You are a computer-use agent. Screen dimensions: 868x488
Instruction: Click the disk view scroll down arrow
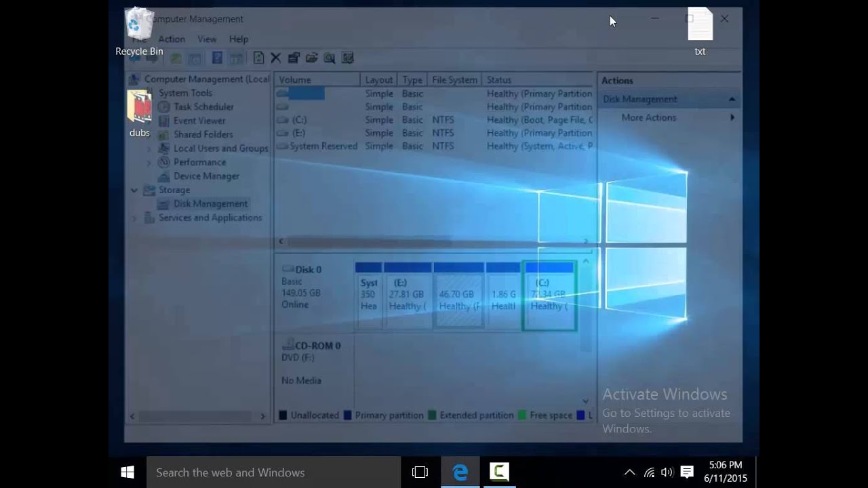coord(586,401)
